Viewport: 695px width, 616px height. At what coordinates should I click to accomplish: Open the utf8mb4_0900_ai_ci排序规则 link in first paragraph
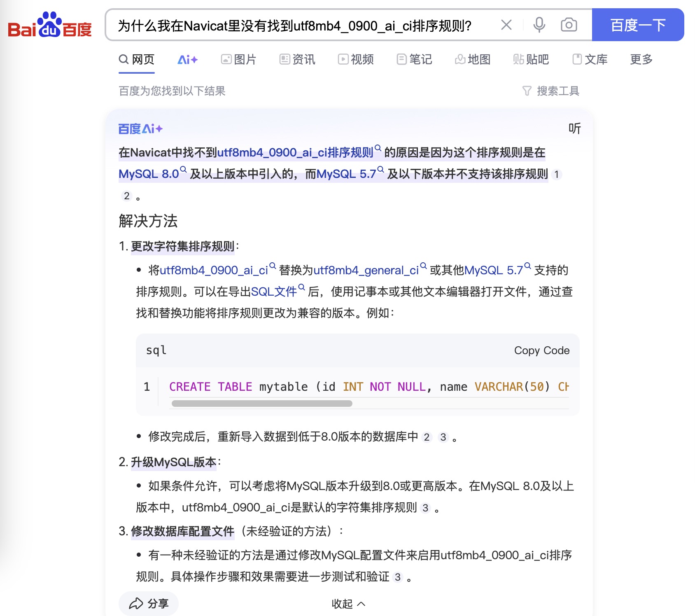pyautogui.click(x=299, y=152)
